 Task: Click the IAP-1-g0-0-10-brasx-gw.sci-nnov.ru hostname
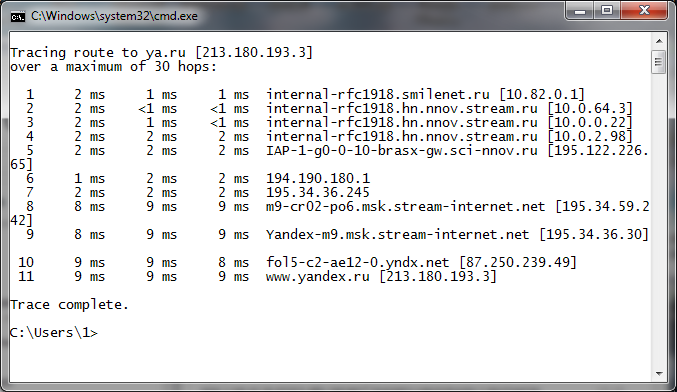(402, 151)
